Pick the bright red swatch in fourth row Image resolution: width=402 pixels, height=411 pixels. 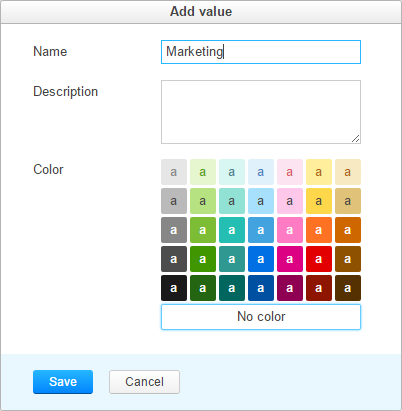(x=319, y=259)
